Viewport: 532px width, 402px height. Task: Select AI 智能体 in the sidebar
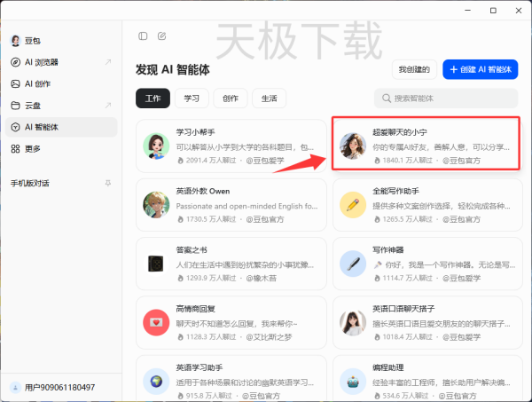coord(41,127)
